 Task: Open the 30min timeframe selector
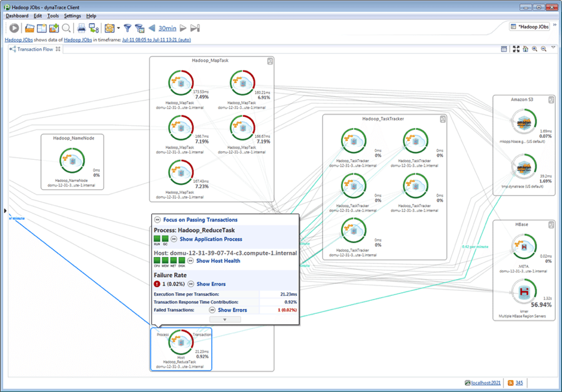click(x=167, y=28)
